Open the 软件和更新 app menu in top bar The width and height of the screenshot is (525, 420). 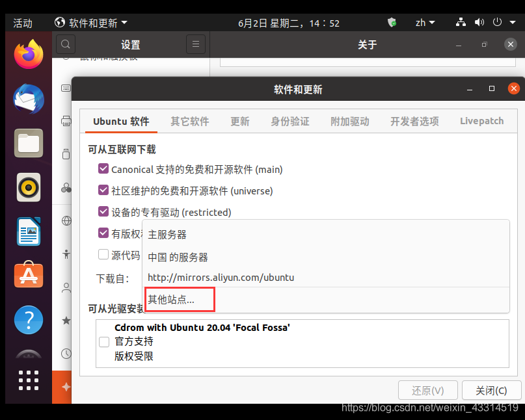91,23
